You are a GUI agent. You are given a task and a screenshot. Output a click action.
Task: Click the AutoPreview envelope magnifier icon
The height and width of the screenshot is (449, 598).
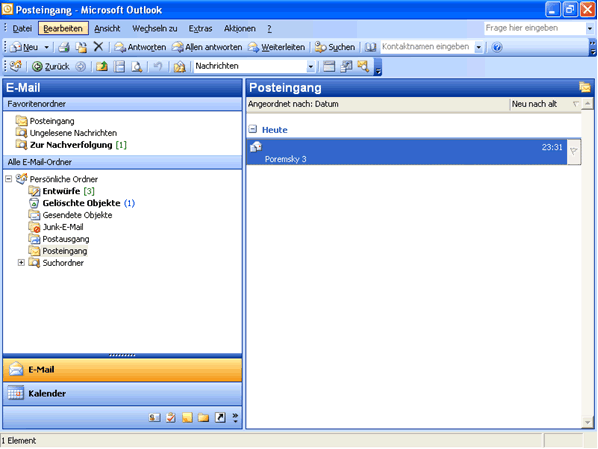point(363,66)
